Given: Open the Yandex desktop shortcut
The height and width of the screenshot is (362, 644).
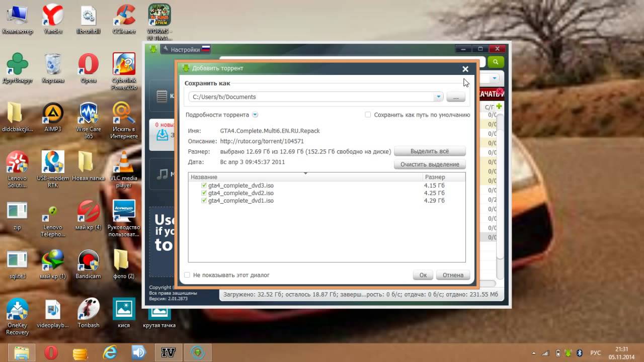Looking at the screenshot, I should tap(53, 19).
